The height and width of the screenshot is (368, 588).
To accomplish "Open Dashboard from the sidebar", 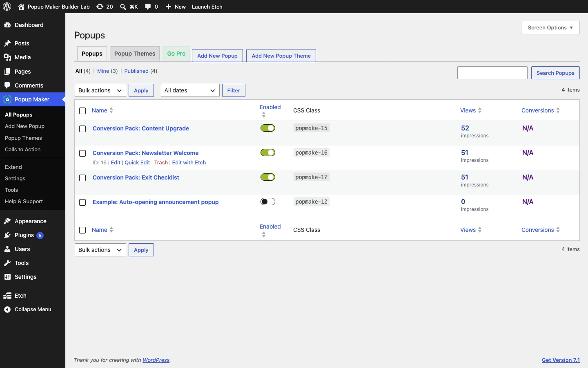I will click(33, 25).
